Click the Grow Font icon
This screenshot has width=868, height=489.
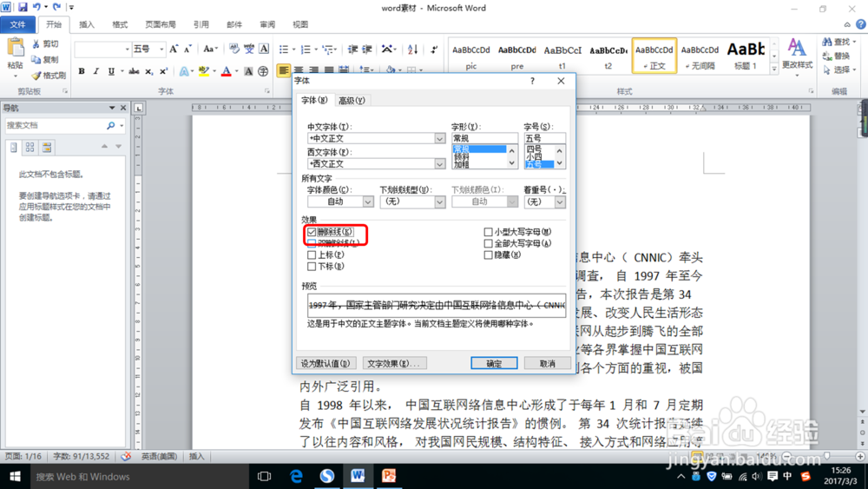(174, 50)
